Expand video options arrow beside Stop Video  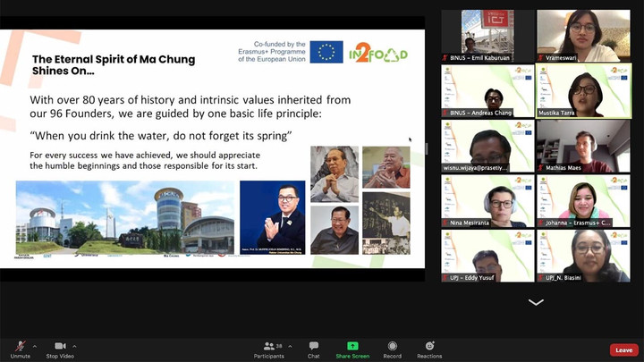75,346
